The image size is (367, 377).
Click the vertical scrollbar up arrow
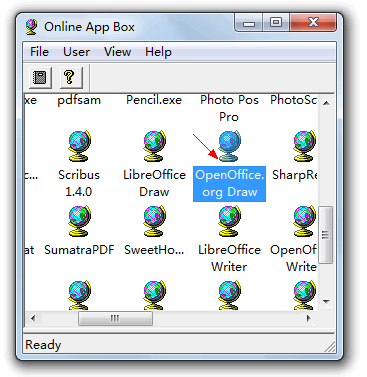click(327, 103)
